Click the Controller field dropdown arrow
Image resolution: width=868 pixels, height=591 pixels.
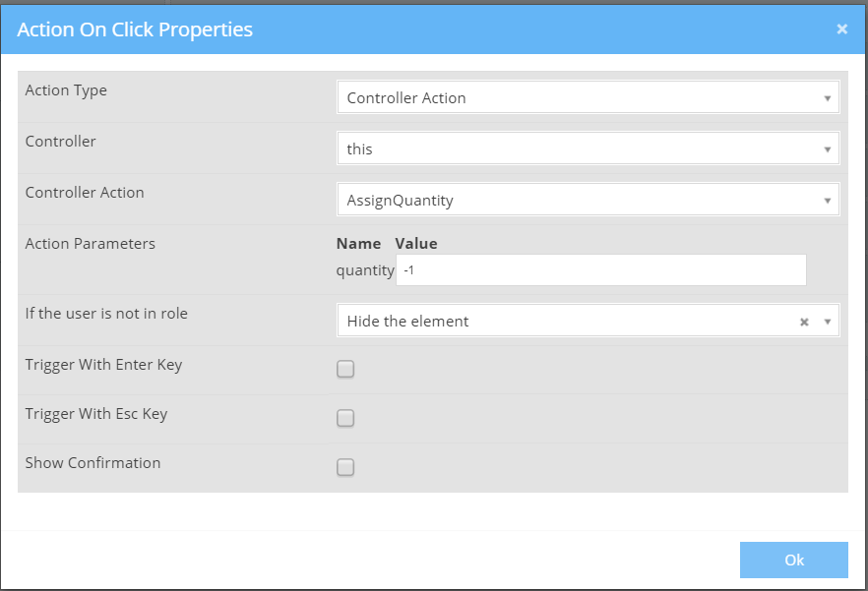[828, 149]
